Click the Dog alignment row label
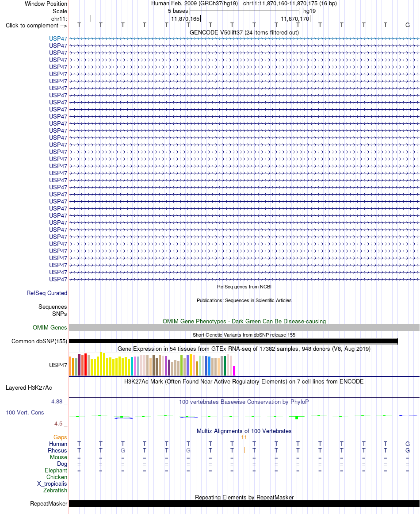This screenshot has height=514, width=420. pyautogui.click(x=62, y=464)
